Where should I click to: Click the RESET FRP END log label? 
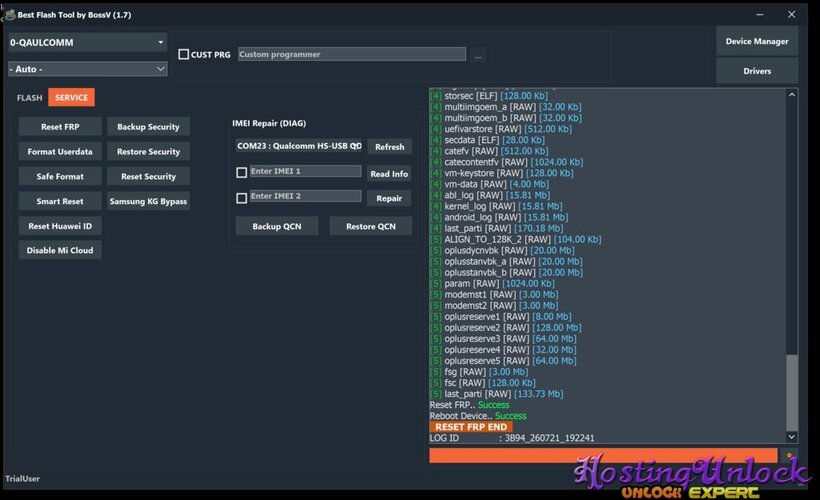(x=471, y=427)
